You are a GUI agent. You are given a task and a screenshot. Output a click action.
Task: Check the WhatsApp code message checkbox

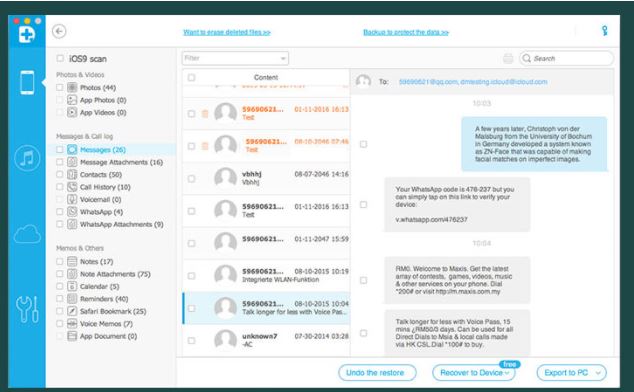pos(363,205)
